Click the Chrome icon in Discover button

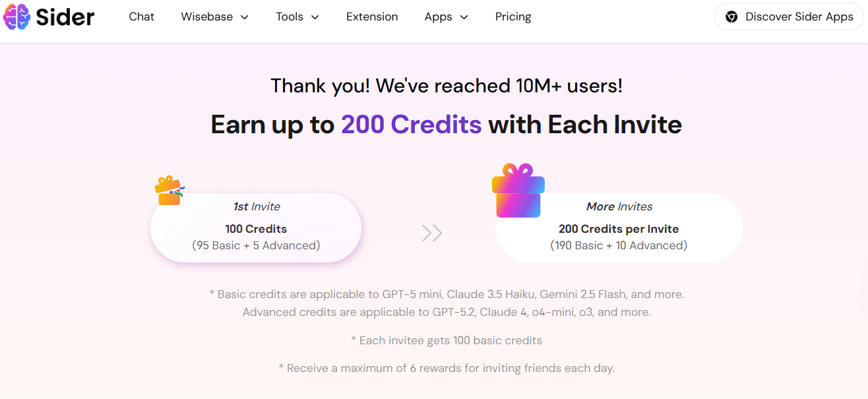[x=731, y=17]
